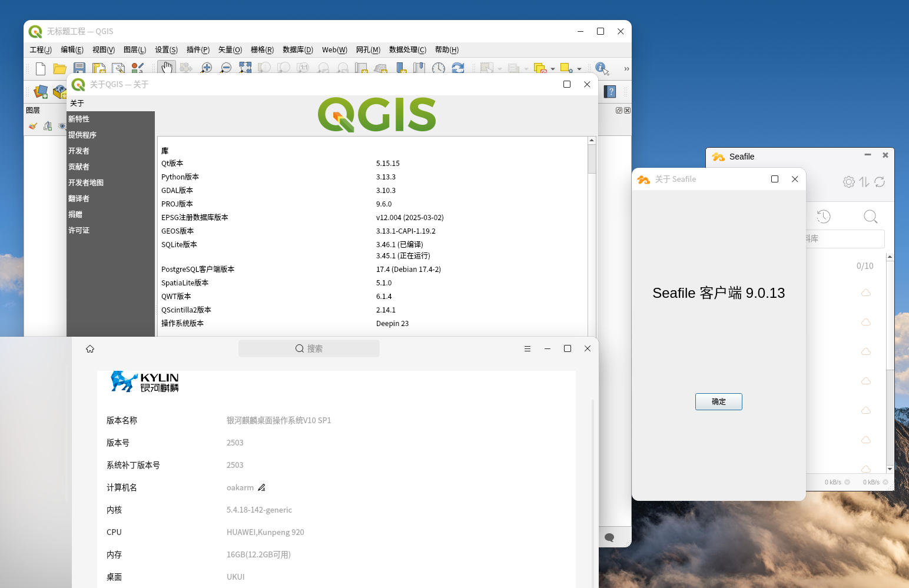Viewport: 909px width, 588px height.
Task: Open Temporal Controller clock icon
Action: (x=439, y=68)
